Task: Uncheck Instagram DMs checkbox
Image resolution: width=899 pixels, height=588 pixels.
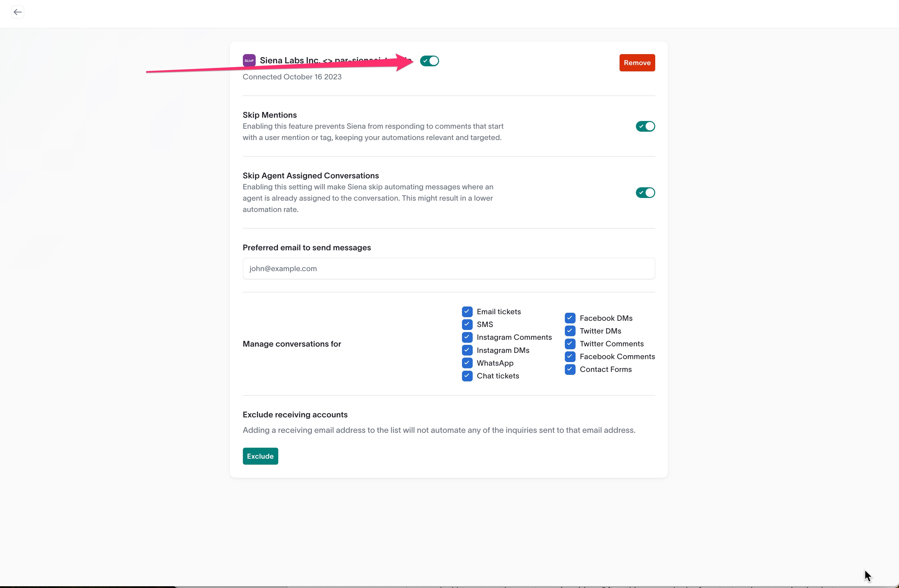Action: [x=467, y=350]
